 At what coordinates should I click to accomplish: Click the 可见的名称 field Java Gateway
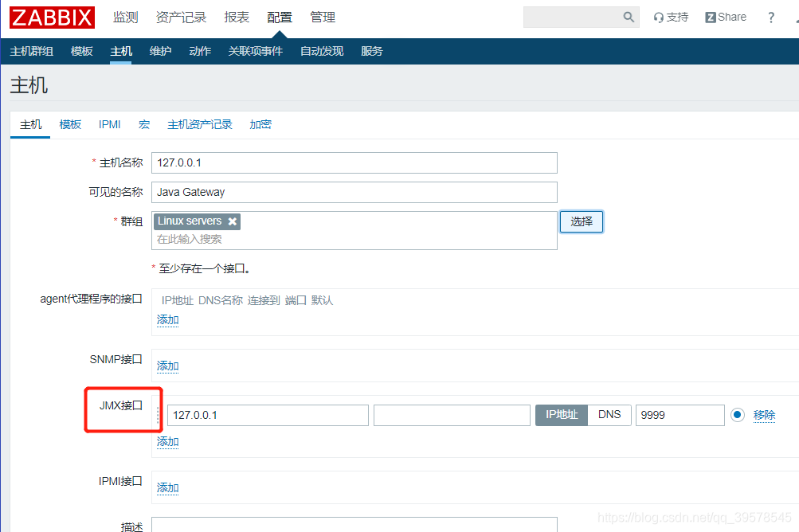(x=354, y=192)
